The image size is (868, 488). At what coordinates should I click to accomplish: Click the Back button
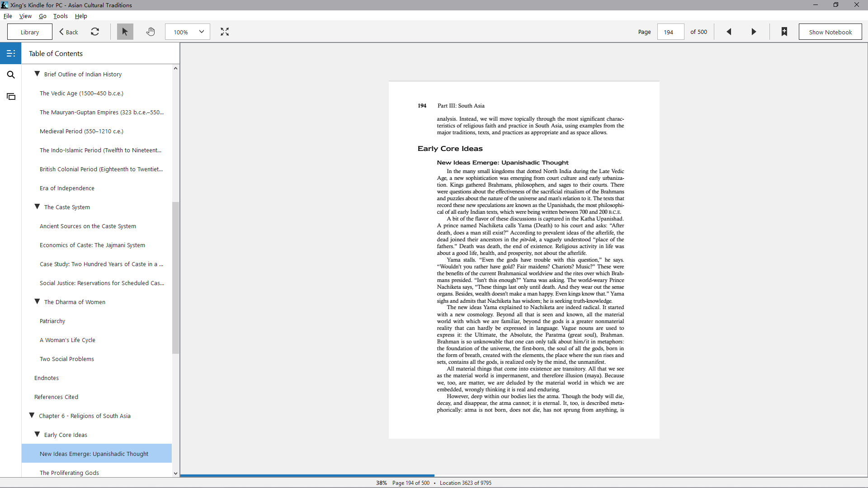tap(69, 32)
